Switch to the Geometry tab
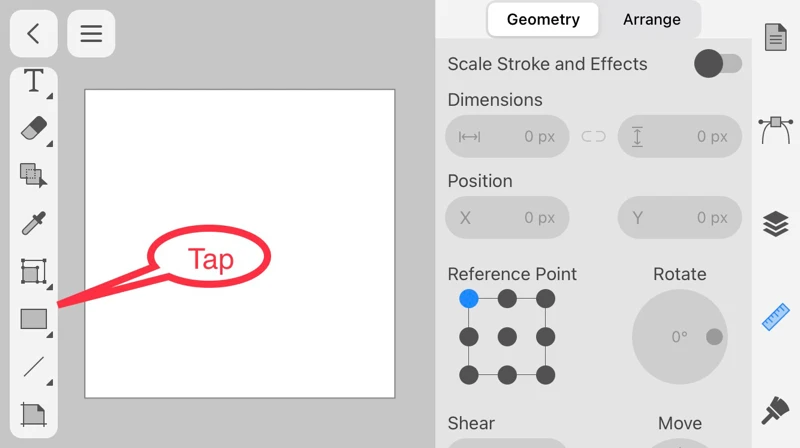The width and height of the screenshot is (800, 448). (543, 19)
